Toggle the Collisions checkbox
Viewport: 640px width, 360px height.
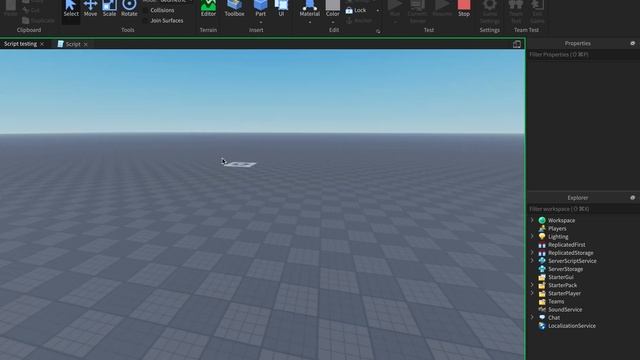[146, 10]
